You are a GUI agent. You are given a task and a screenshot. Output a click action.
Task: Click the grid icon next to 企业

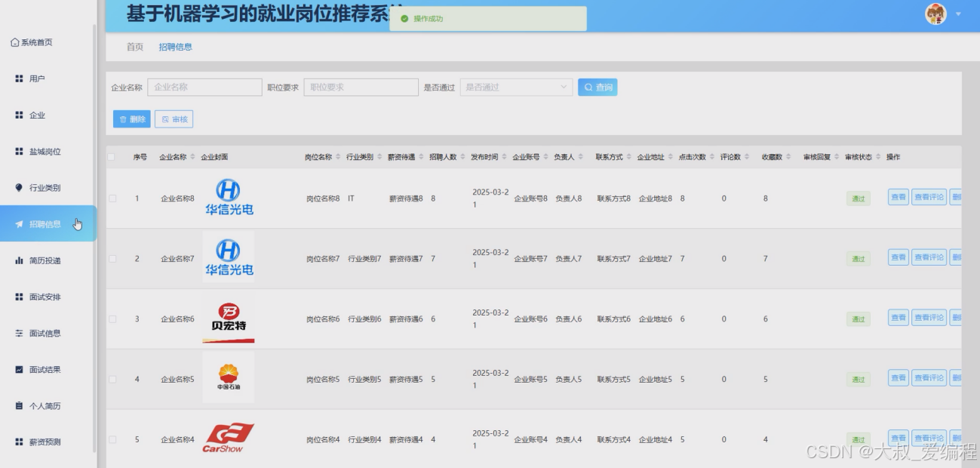[19, 115]
